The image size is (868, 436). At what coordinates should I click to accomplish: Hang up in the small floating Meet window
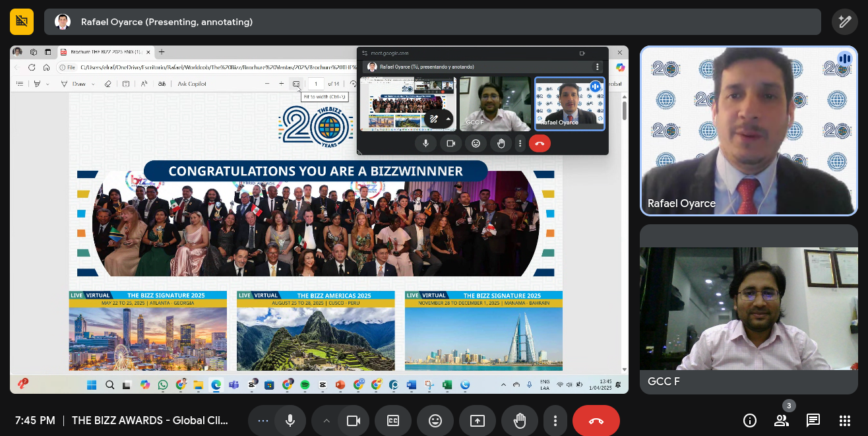click(x=540, y=143)
